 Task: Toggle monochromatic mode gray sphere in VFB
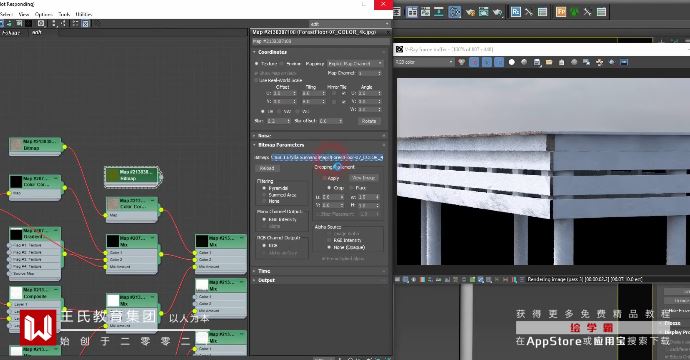click(x=524, y=62)
